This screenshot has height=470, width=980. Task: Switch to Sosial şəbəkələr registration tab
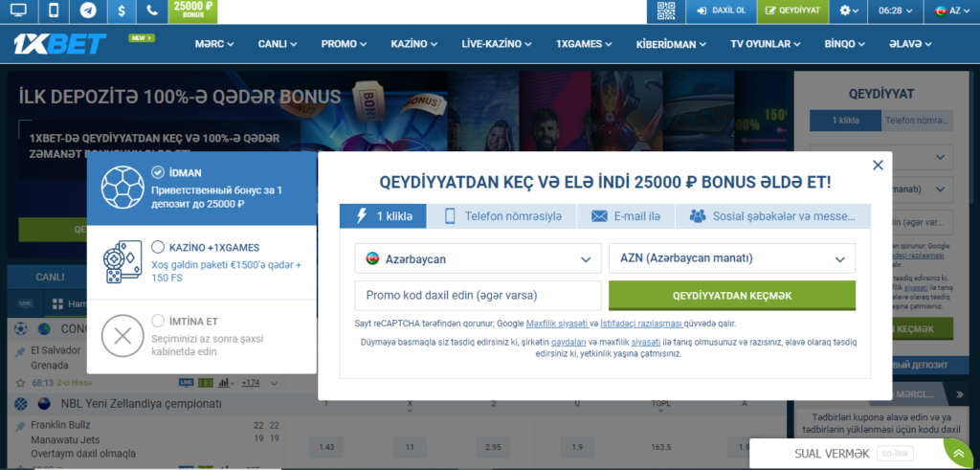pos(772,216)
